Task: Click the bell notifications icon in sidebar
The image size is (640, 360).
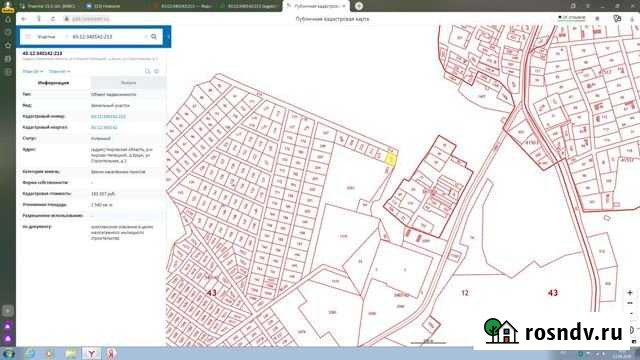Action: pos(8,19)
